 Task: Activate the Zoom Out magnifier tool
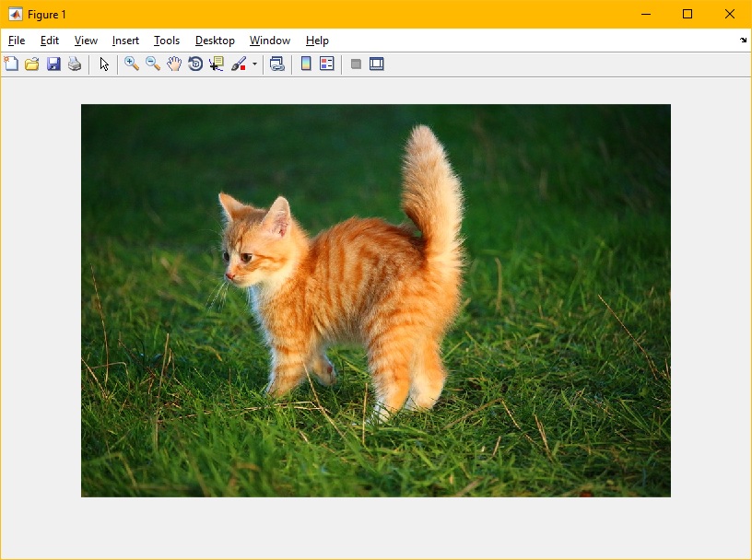click(153, 64)
